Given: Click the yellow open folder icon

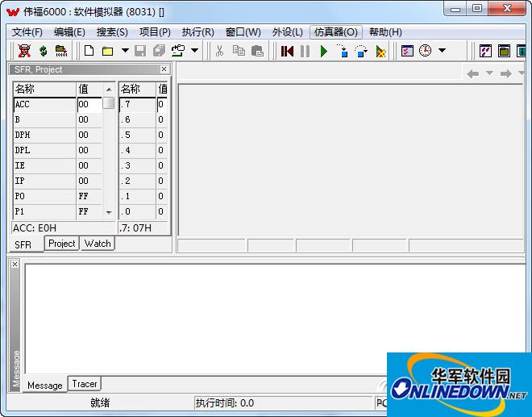Looking at the screenshot, I should point(107,52).
